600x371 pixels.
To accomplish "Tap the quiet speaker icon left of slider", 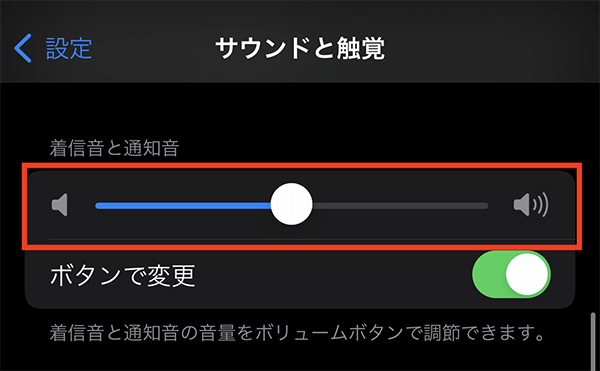I will [60, 205].
